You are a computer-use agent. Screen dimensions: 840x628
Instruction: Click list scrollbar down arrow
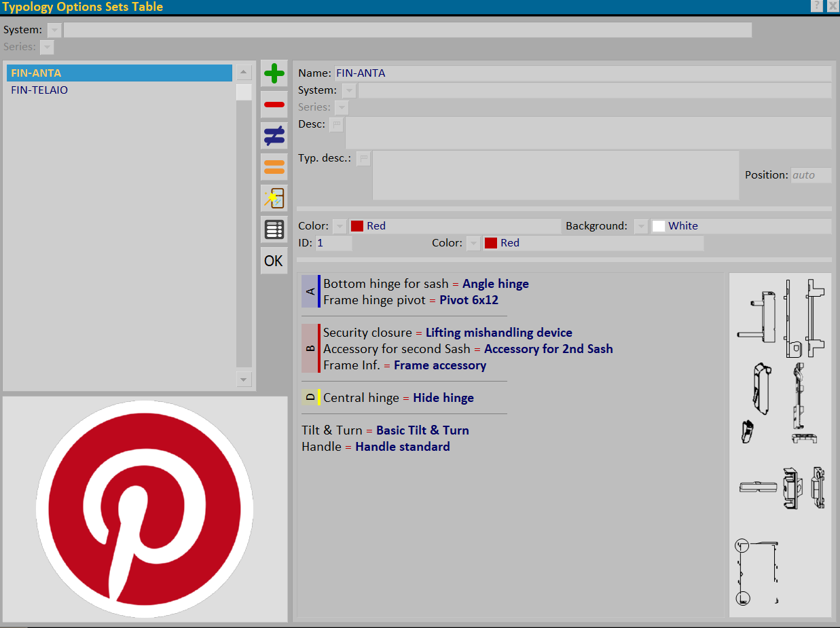click(244, 379)
